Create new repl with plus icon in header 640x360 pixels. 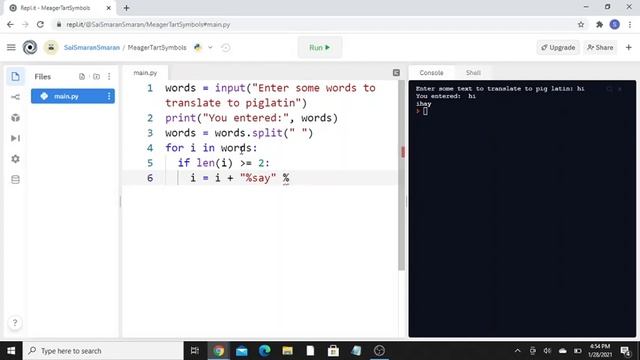tap(629, 47)
